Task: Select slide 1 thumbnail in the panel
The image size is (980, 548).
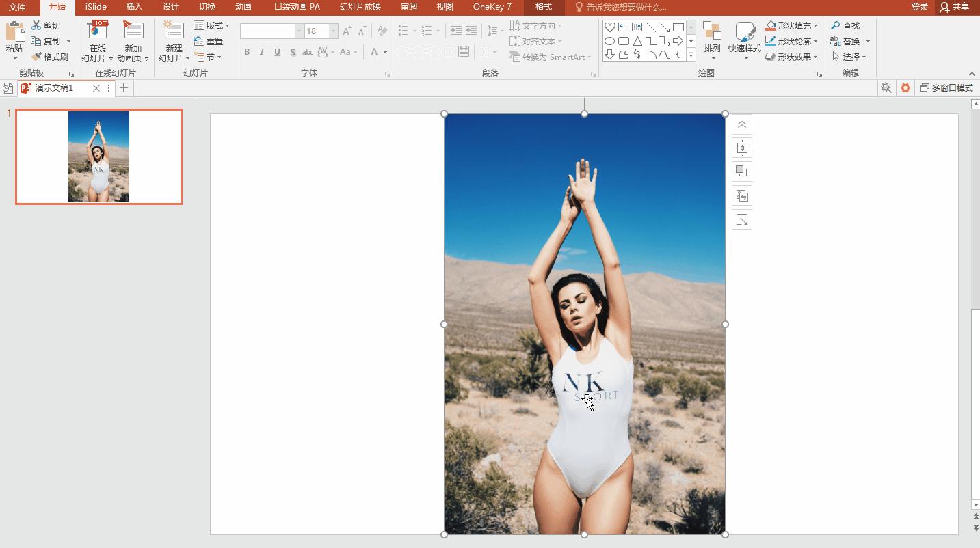Action: [x=99, y=156]
